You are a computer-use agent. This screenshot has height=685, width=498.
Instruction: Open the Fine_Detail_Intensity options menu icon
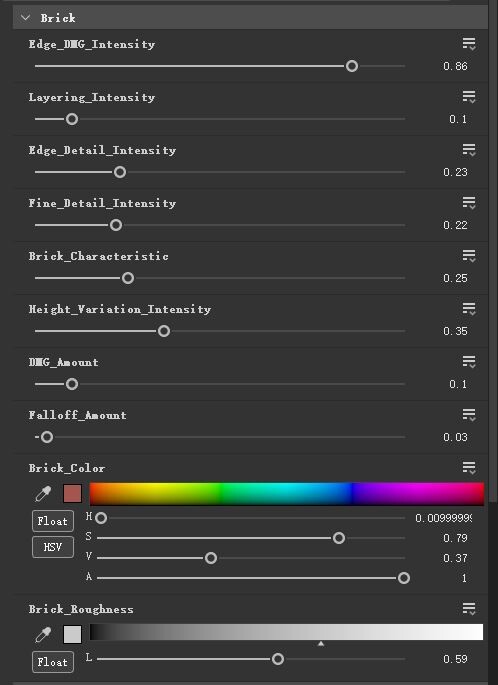[469, 203]
